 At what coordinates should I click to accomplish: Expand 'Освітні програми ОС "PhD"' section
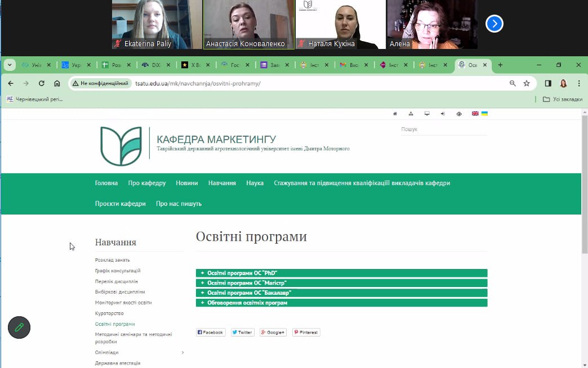(342, 273)
